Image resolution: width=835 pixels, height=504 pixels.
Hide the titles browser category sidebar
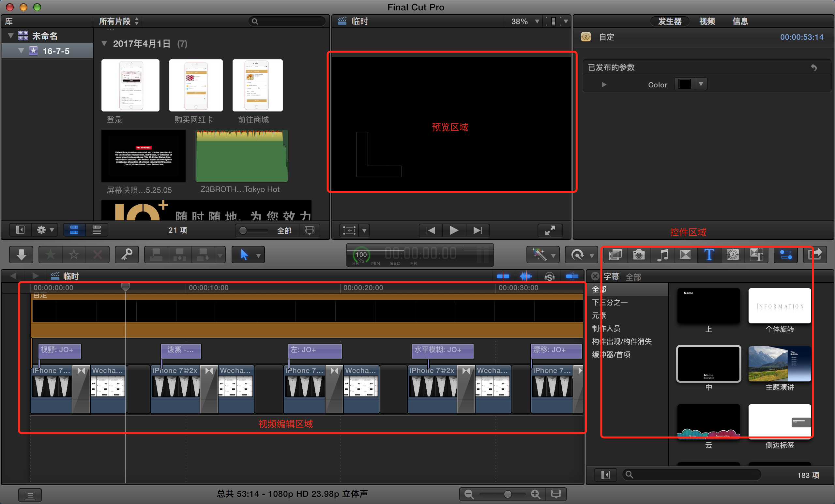605,475
